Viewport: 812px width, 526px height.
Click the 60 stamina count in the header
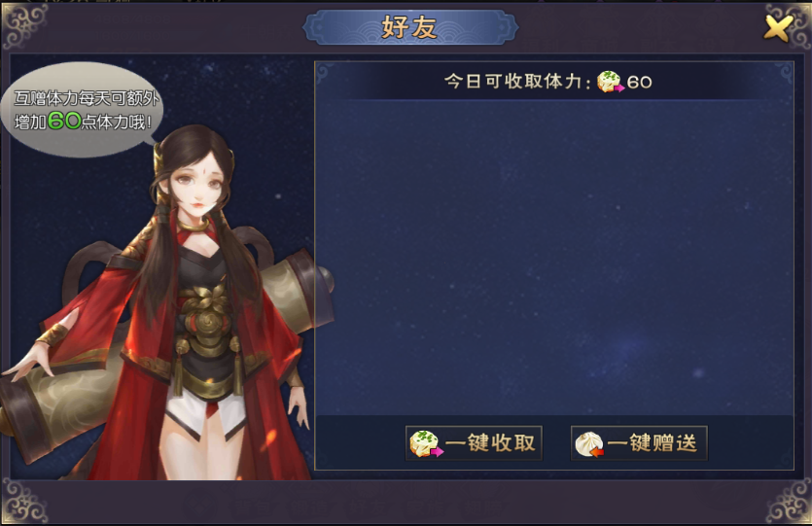click(x=640, y=82)
